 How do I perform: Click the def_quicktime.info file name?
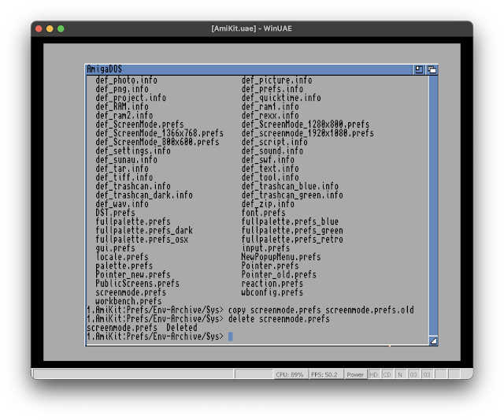coord(281,98)
